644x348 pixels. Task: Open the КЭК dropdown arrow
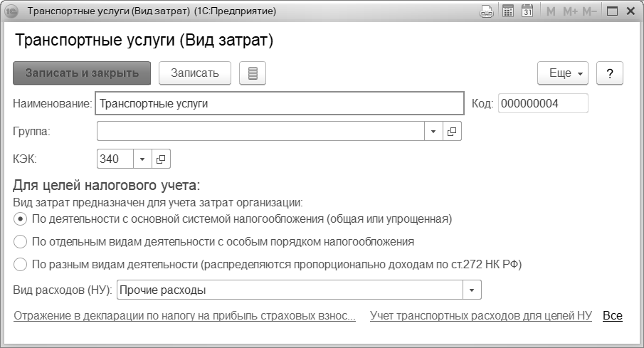tap(142, 159)
